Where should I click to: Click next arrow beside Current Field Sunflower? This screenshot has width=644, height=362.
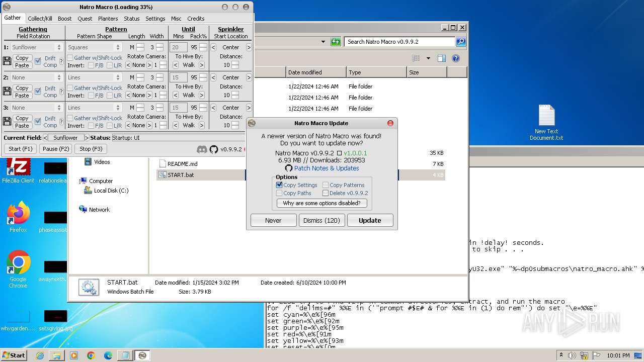click(x=87, y=138)
